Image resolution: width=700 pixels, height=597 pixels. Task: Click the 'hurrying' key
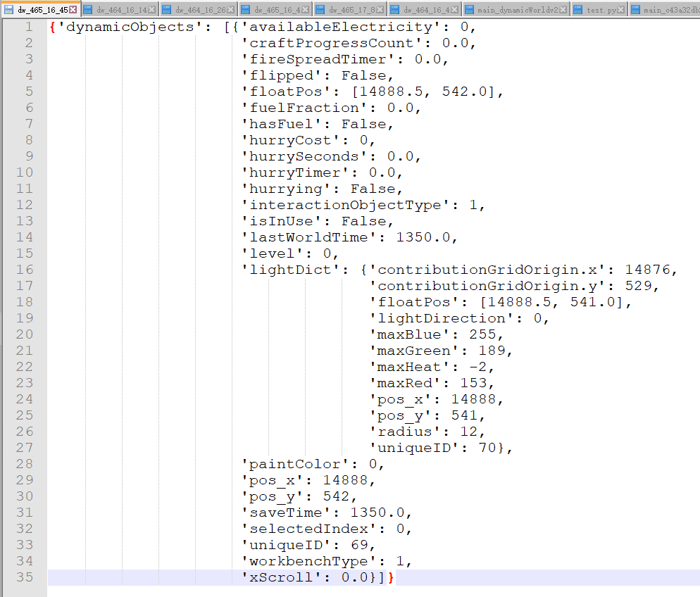(287, 189)
